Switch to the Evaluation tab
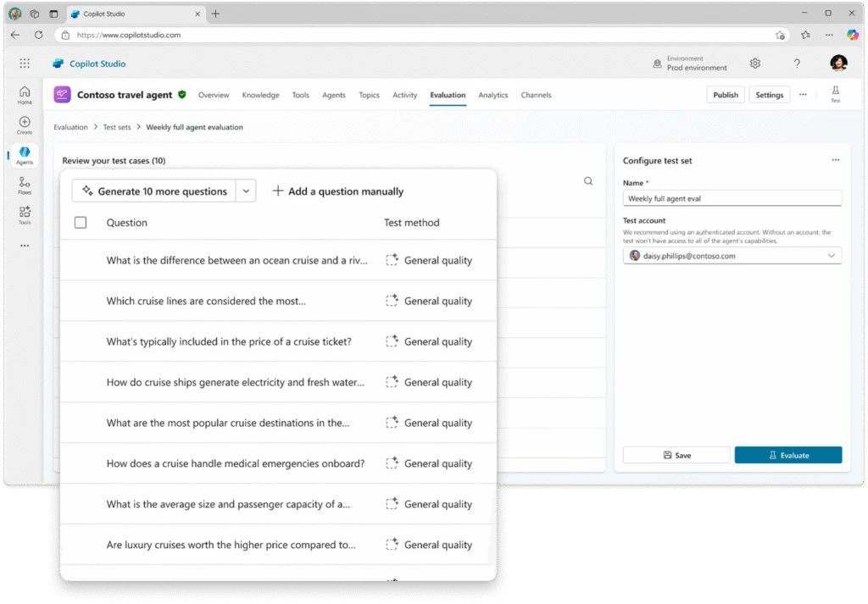868x604 pixels. [448, 95]
